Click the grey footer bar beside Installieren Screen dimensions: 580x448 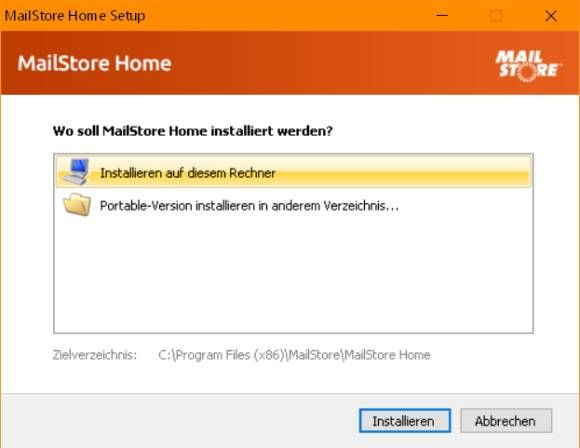(x=178, y=421)
